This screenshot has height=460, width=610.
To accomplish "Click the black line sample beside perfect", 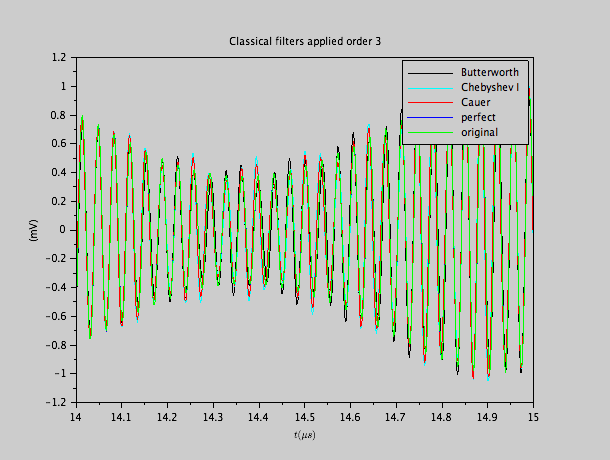I will (430, 116).
